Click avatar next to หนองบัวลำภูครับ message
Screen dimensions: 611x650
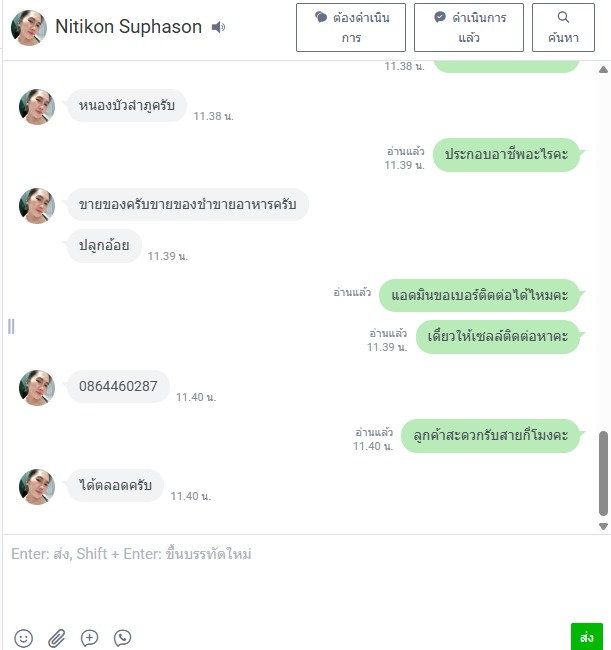coord(37,107)
